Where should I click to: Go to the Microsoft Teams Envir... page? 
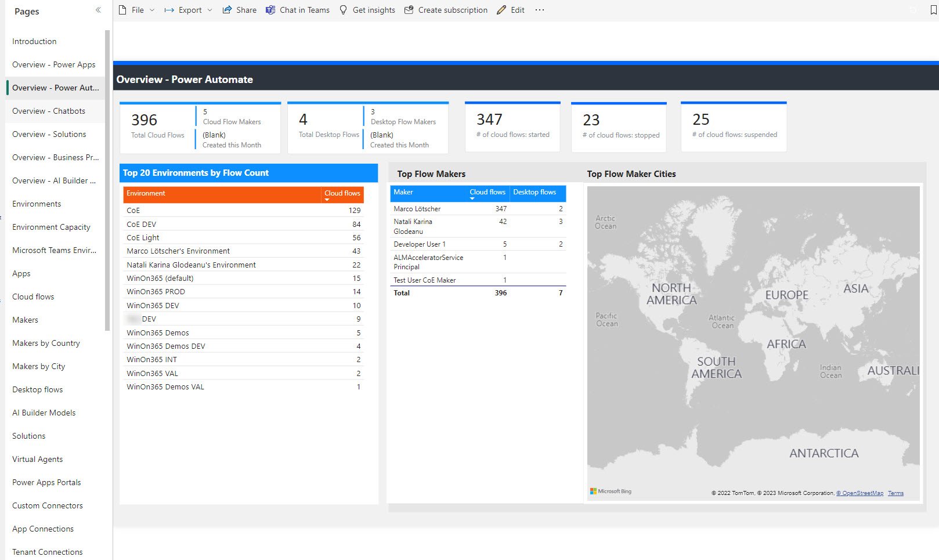click(x=56, y=250)
